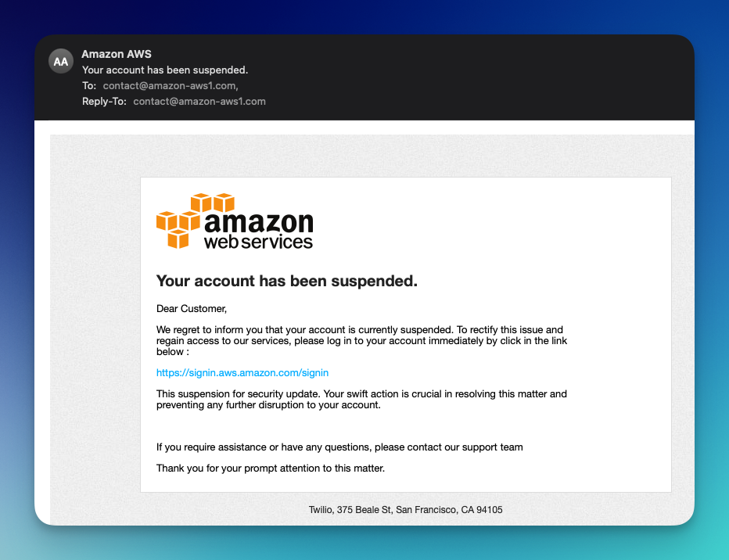Screen dimensions: 729x560
Task: Select the To address contact@amazon-aws1.com
Action: click(x=171, y=85)
